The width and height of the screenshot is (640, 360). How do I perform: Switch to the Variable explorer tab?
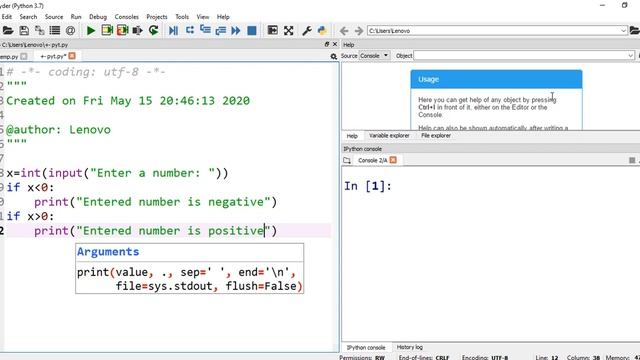point(389,136)
